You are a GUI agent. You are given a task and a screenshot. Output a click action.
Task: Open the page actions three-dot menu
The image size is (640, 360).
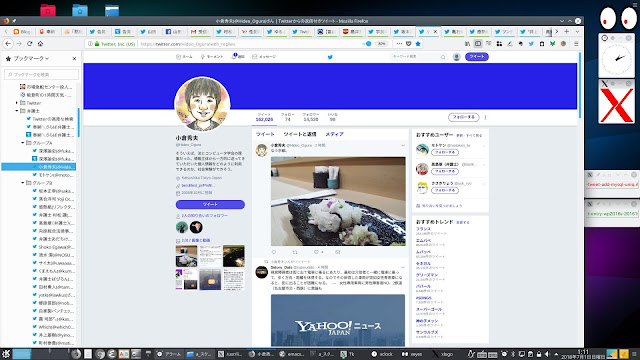click(399, 44)
